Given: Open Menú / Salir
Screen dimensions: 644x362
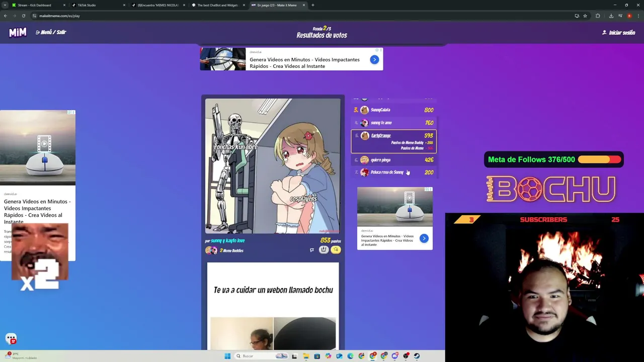Looking at the screenshot, I should point(51,32).
